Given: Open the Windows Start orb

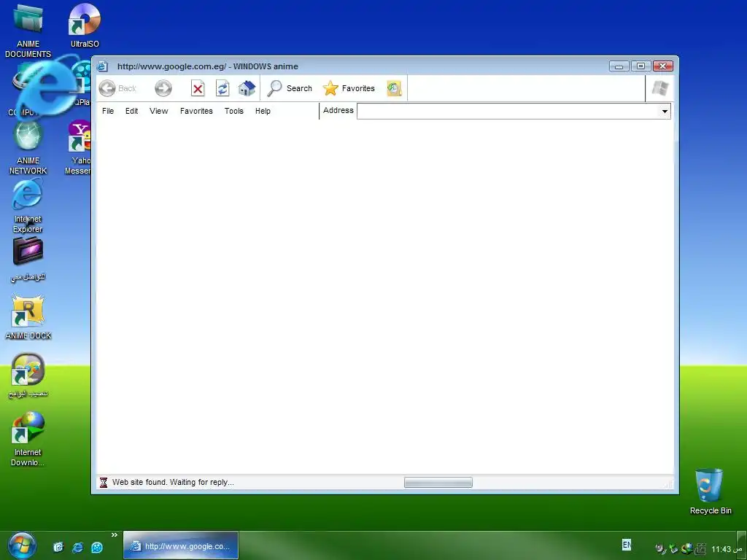Looking at the screenshot, I should click(22, 545).
